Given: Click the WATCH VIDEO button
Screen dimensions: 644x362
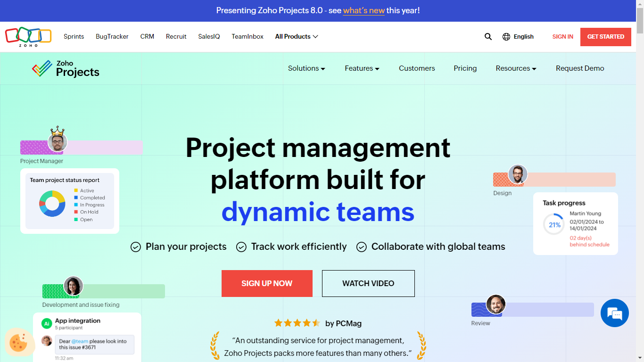Looking at the screenshot, I should click(x=368, y=283).
